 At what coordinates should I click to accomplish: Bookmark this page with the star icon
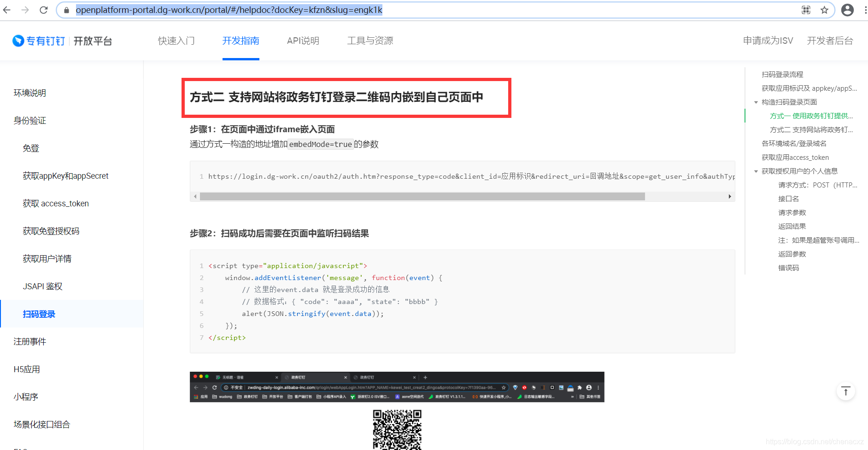824,10
